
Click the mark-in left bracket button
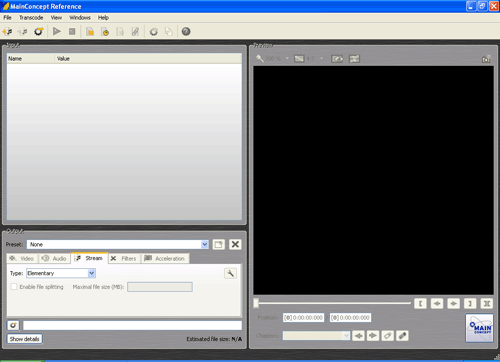coord(420,303)
